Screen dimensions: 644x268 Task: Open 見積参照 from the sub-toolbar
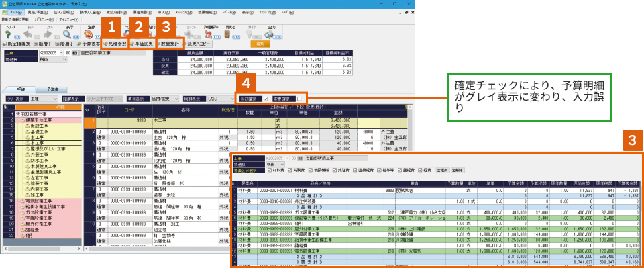[x=115, y=44]
